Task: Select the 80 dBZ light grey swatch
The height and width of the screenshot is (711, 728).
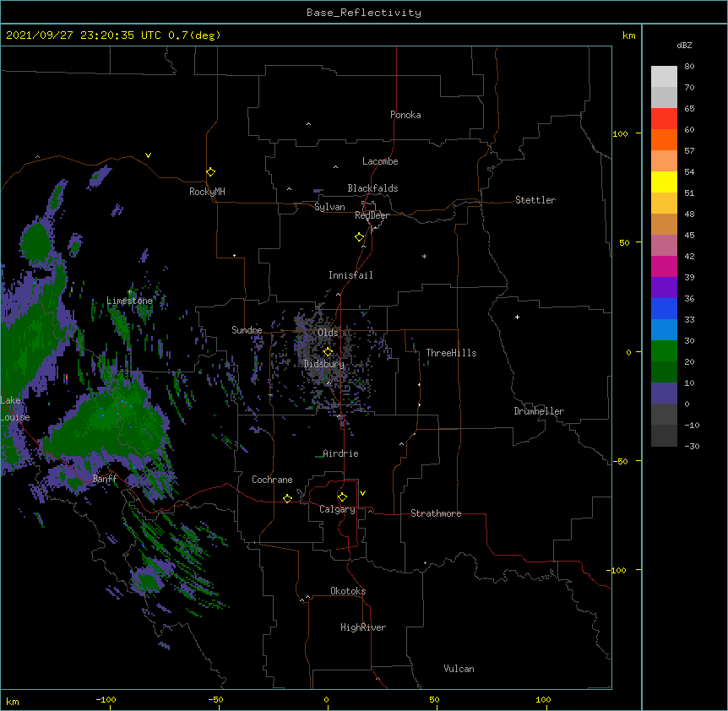Action: point(664,77)
